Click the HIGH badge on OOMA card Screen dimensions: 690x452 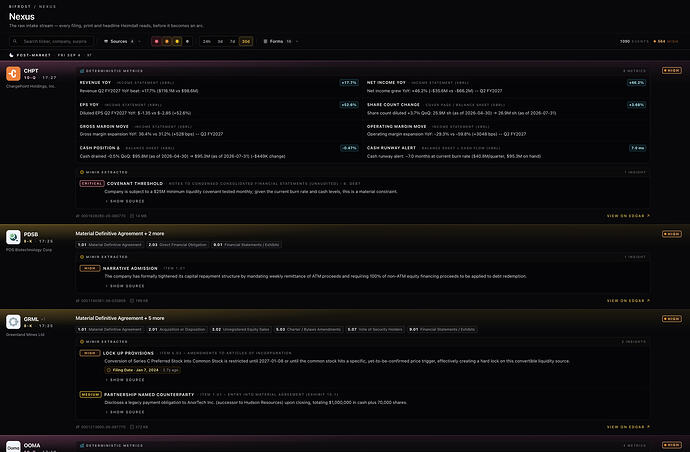[672, 445]
